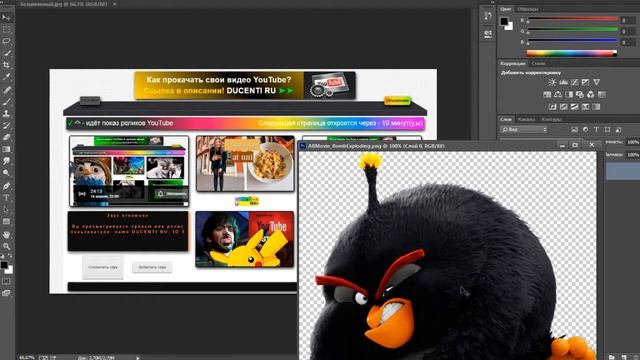Add a Black & White adjustment layer
This screenshot has height=360, width=640.
click(x=569, y=94)
